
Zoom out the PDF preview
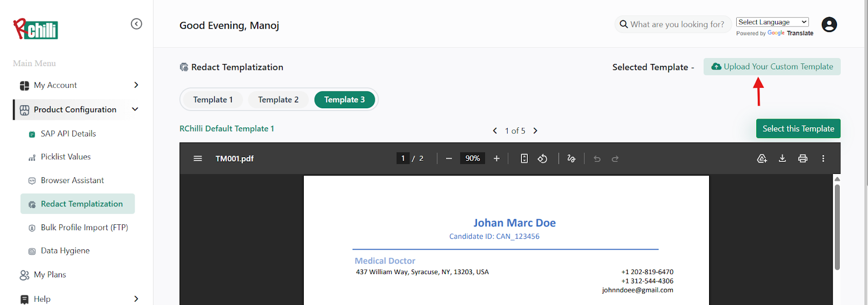(449, 159)
